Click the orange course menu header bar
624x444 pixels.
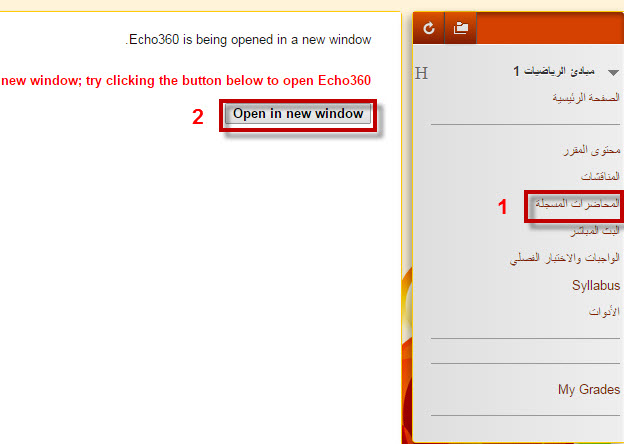pyautogui.click(x=549, y=28)
